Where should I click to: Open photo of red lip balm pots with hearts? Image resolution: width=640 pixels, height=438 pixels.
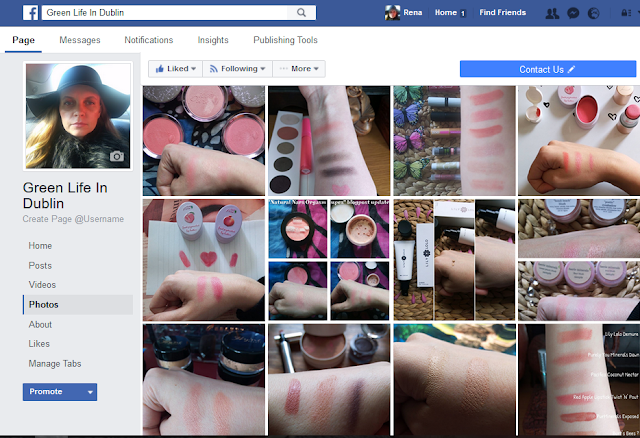[x=579, y=140]
